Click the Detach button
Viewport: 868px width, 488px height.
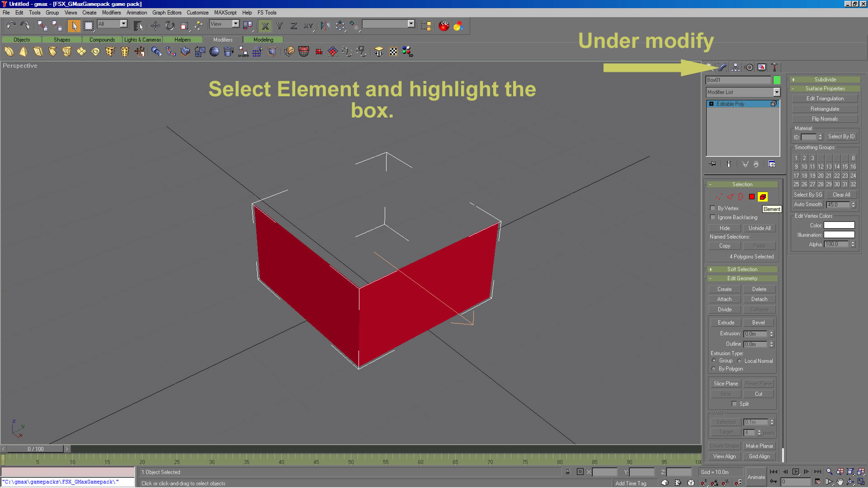point(759,299)
